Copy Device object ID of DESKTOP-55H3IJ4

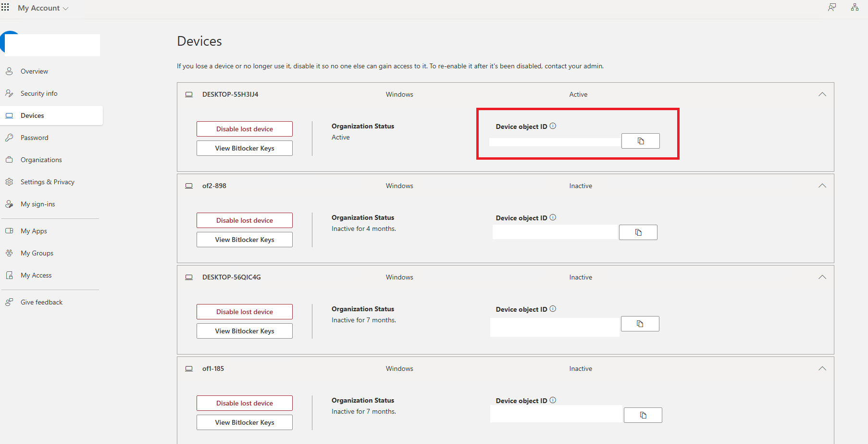pos(641,141)
